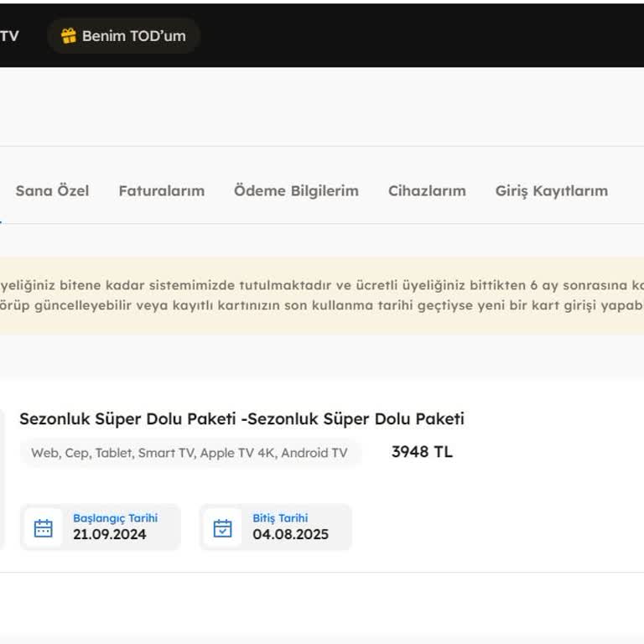Click the Bitiş Tarihi calendar check icon
Viewport: 644px width, 644px height.
coord(222,527)
